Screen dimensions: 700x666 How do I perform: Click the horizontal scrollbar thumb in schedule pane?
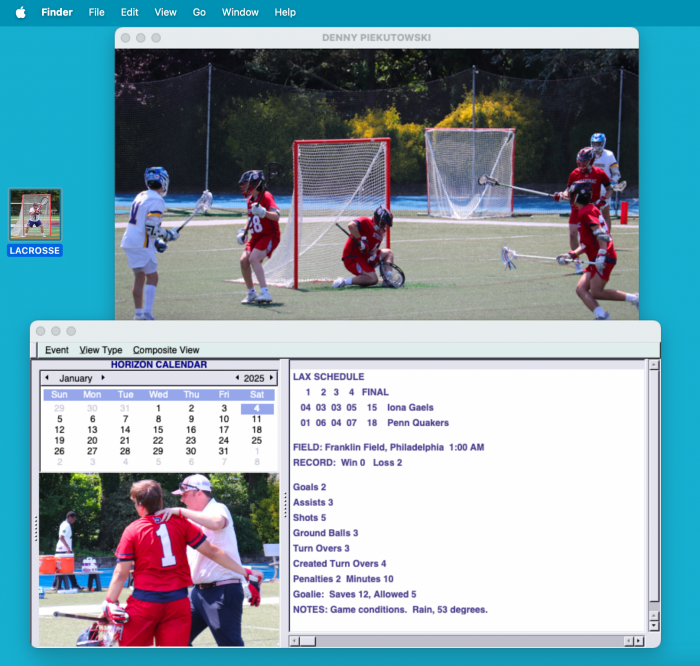pyautogui.click(x=308, y=640)
